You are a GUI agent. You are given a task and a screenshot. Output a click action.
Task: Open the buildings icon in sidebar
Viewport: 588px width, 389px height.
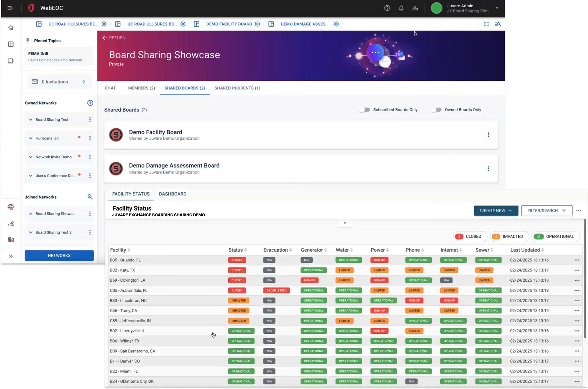[11, 240]
